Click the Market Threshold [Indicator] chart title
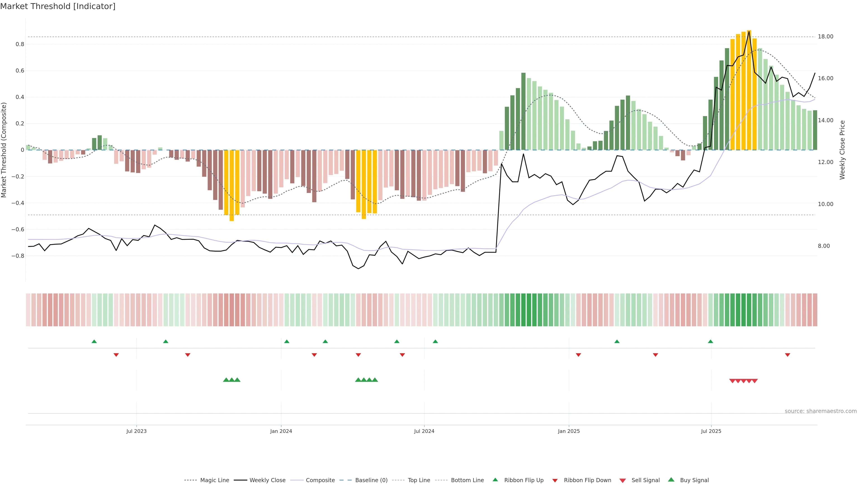 point(58,6)
